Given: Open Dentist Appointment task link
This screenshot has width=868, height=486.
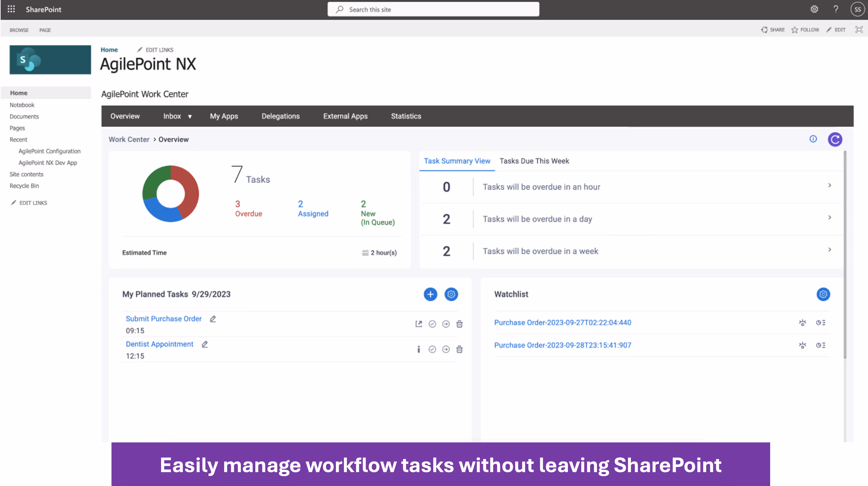Looking at the screenshot, I should [x=159, y=344].
